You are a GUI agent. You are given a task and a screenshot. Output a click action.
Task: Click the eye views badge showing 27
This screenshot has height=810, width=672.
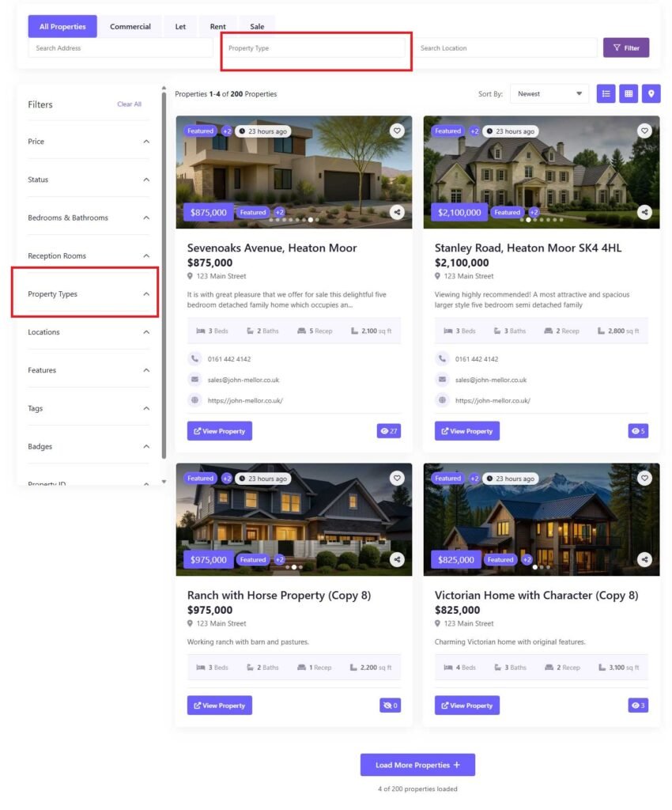(x=389, y=431)
